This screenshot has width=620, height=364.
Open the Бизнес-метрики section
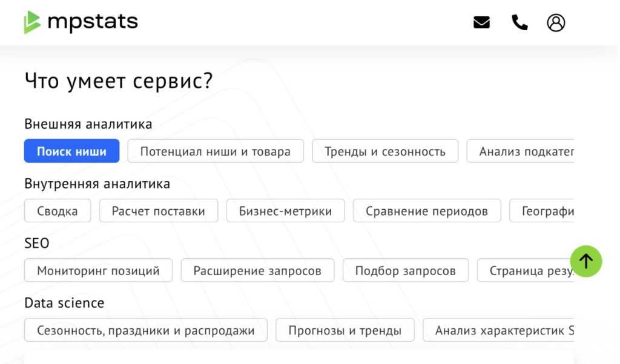[285, 211]
